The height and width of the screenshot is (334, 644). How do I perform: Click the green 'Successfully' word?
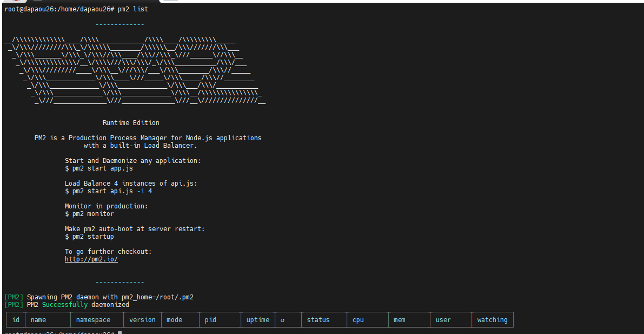(x=65, y=305)
